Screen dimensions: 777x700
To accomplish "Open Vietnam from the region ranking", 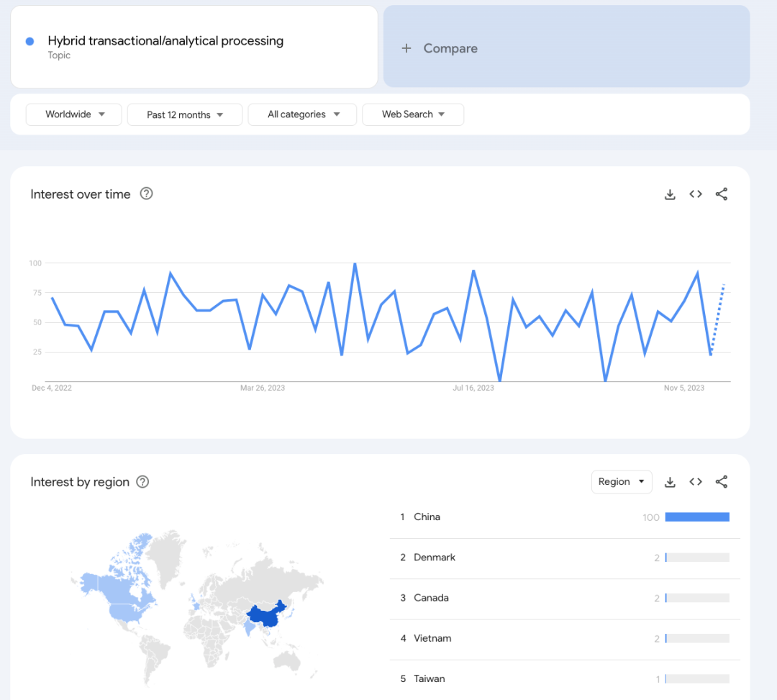I will click(432, 638).
